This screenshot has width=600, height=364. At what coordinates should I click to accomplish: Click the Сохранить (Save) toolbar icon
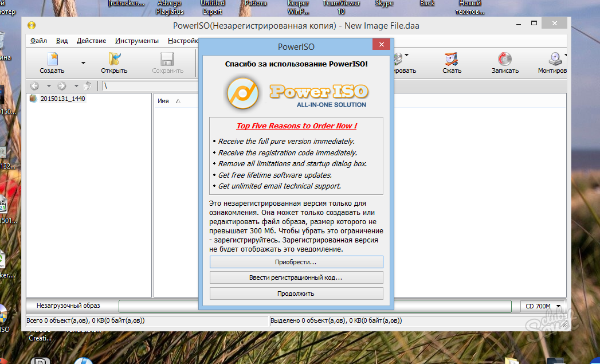(167, 63)
